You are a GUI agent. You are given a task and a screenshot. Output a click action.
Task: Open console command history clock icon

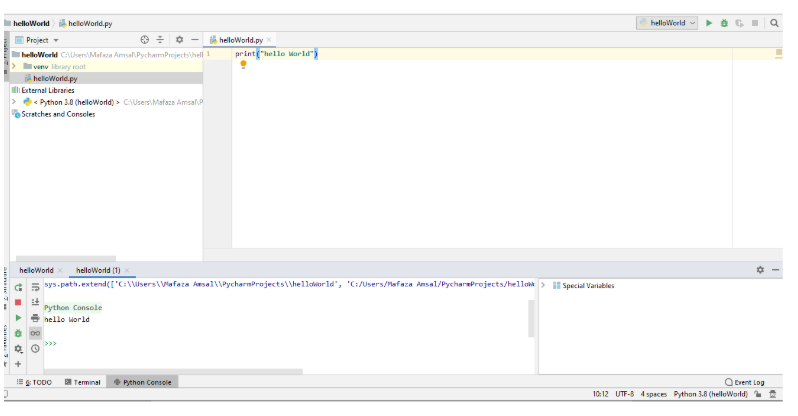[x=35, y=349]
